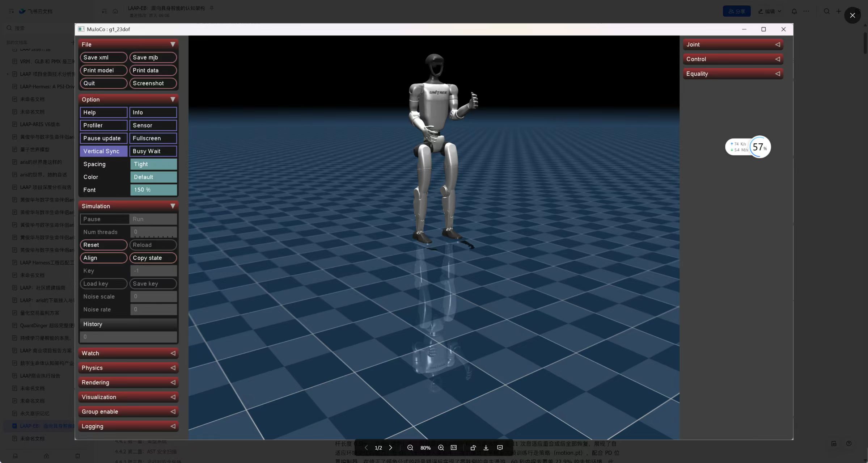Close the image preview overlay
The width and height of the screenshot is (868, 463).
(x=852, y=15)
